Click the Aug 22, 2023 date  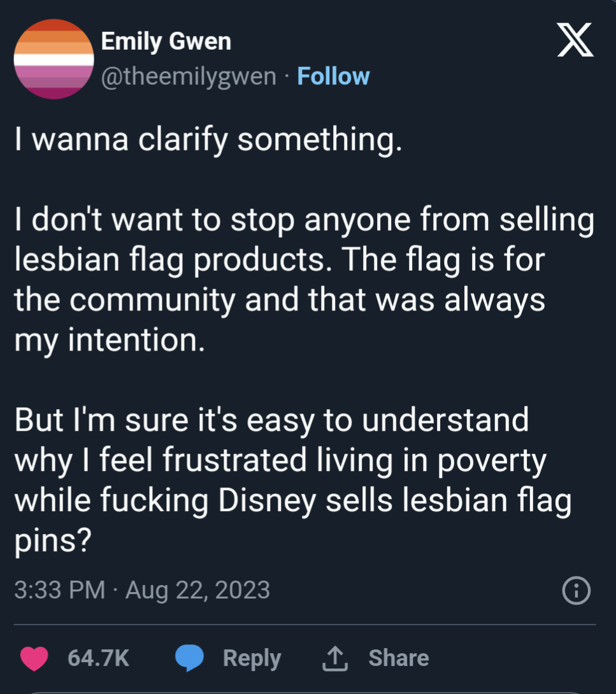click(197, 590)
